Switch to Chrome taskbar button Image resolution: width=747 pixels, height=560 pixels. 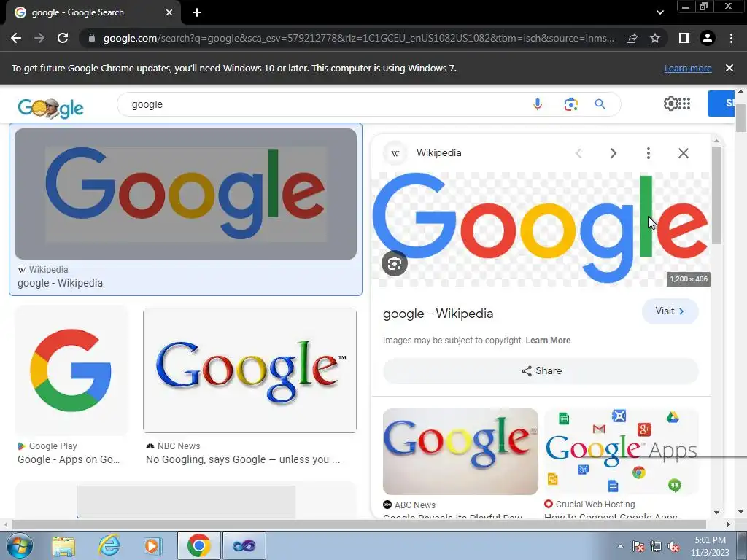click(198, 545)
